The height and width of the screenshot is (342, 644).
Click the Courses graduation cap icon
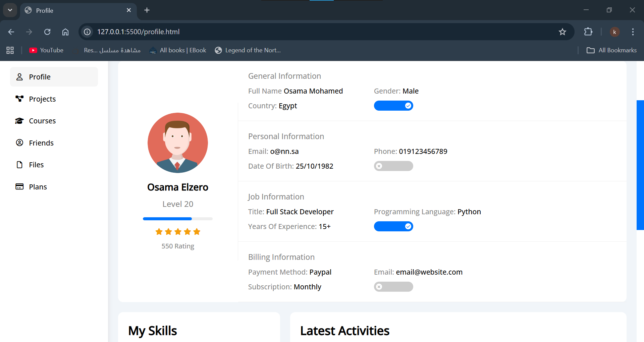19,121
